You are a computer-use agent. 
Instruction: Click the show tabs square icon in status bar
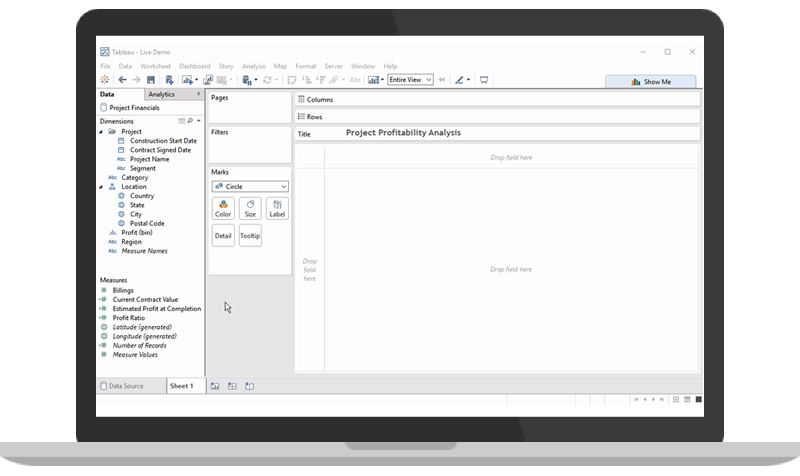point(698,399)
